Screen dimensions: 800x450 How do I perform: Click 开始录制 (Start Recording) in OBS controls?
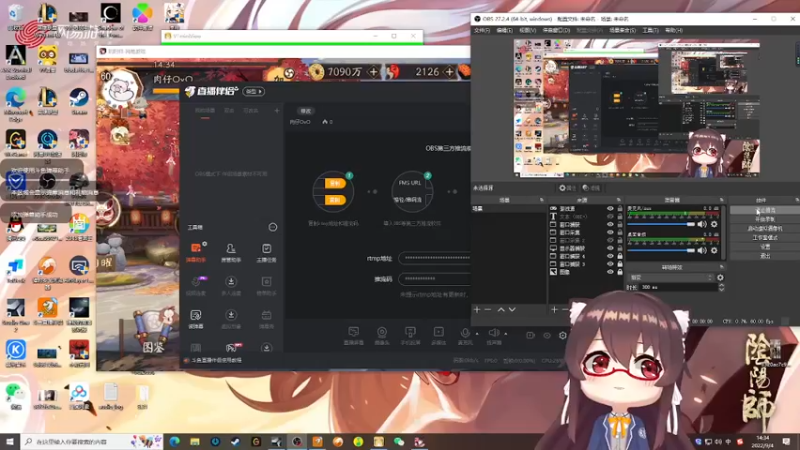point(765,219)
